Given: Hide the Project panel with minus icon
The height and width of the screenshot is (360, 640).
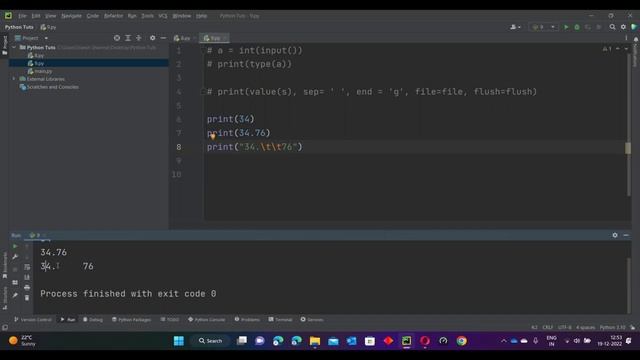Looking at the screenshot, I should click(x=163, y=38).
